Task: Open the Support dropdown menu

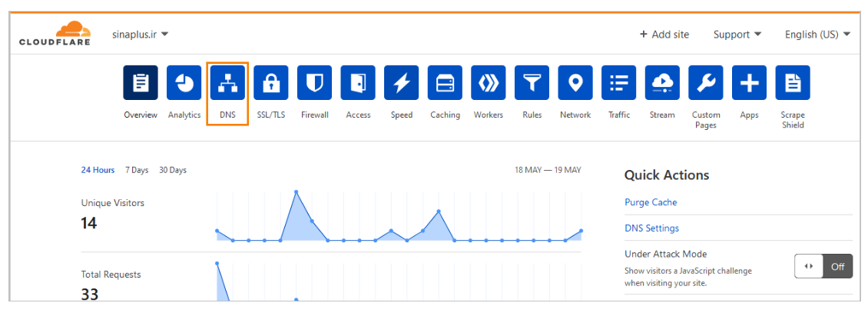Action: pyautogui.click(x=737, y=35)
